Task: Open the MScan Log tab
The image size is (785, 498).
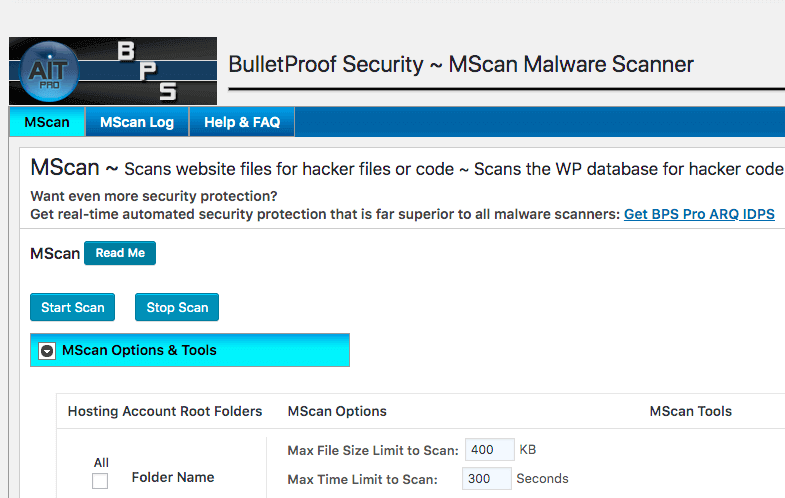Action: coord(137,122)
